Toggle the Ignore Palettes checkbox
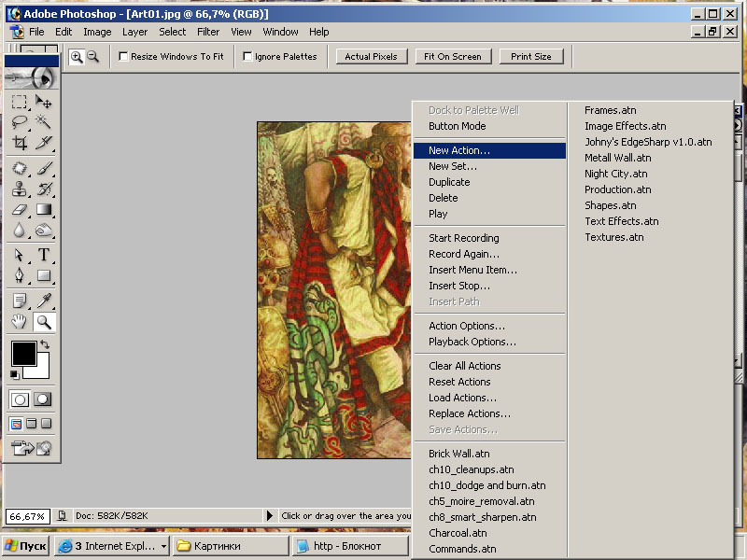The image size is (747, 560). (x=247, y=57)
